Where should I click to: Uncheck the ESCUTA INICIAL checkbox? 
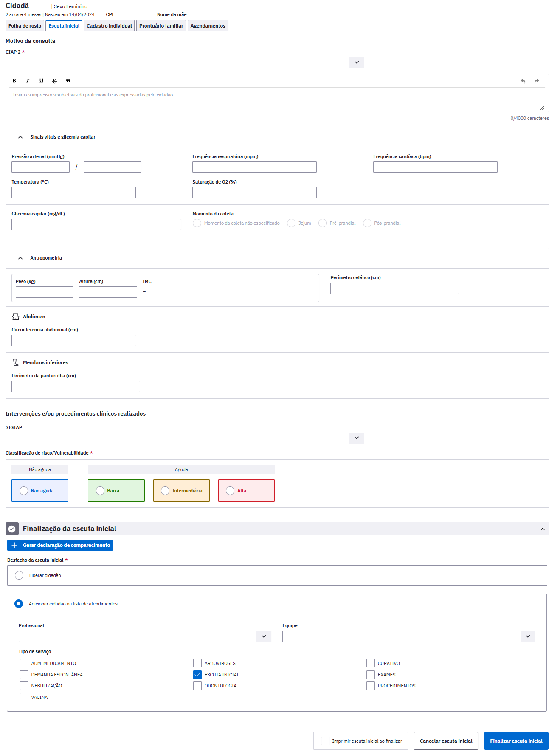coord(197,675)
